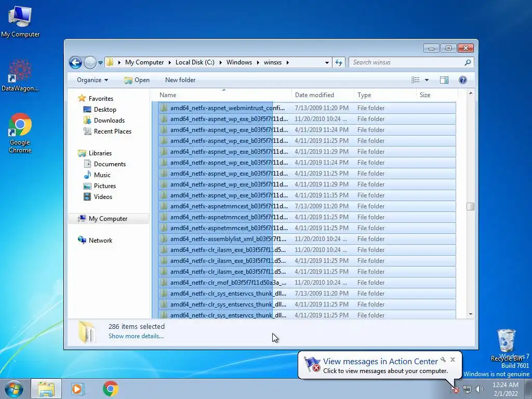Toggle the preview pane
Viewport: 532px width, 399px height.
pos(444,80)
